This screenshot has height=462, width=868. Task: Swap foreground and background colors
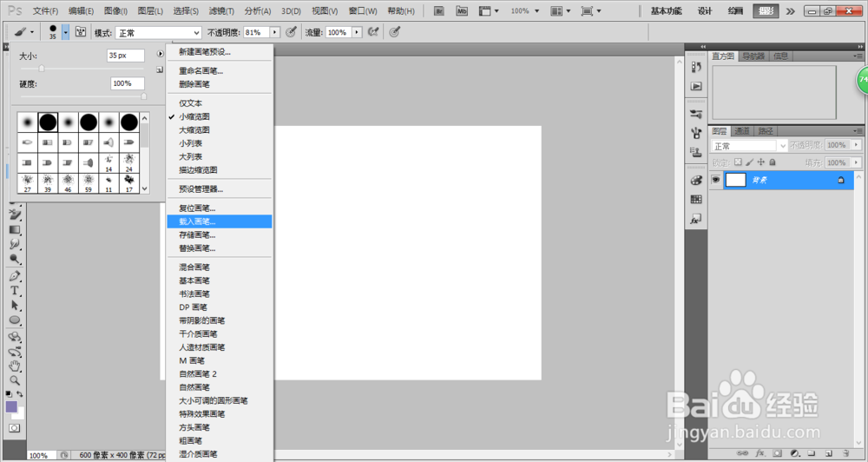coord(20,394)
